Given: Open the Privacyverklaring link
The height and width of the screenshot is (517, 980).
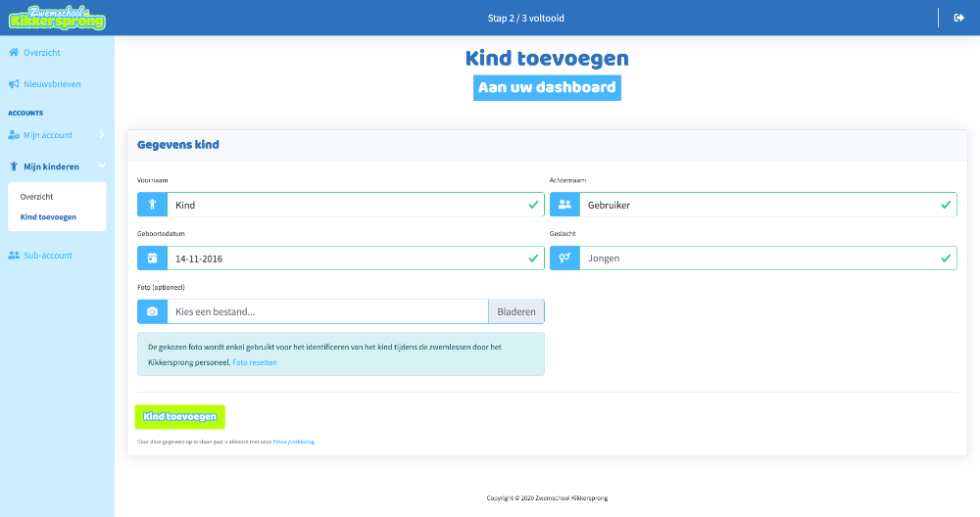Looking at the screenshot, I should (294, 442).
